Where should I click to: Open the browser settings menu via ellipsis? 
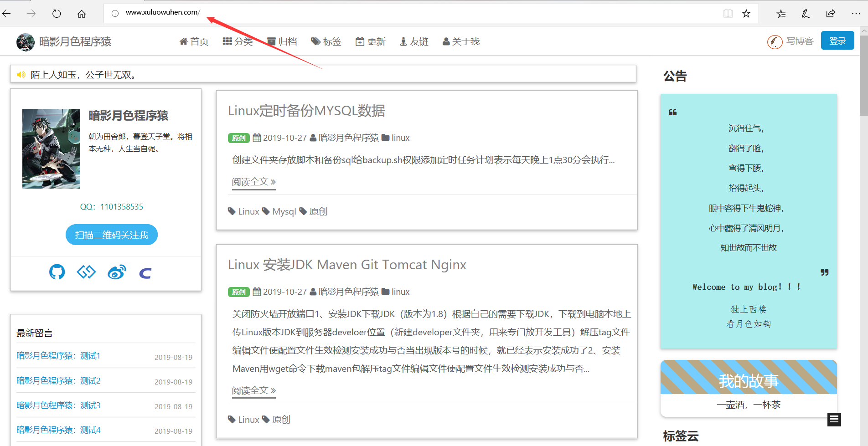point(856,13)
